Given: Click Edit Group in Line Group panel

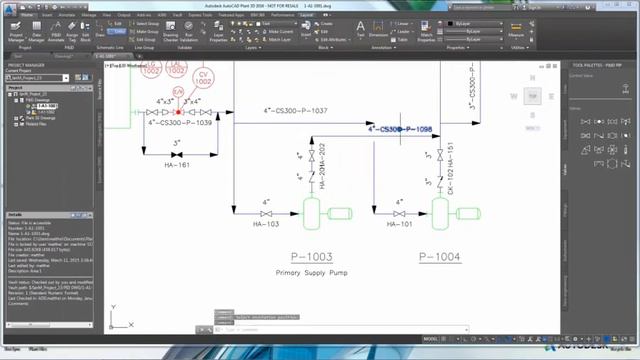Looking at the screenshot, I should [x=142, y=40].
